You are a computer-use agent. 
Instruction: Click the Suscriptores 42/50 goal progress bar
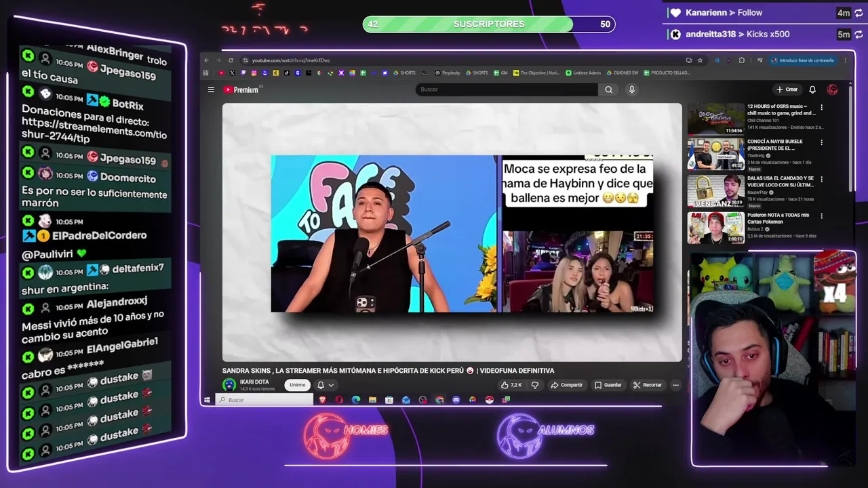click(x=489, y=24)
